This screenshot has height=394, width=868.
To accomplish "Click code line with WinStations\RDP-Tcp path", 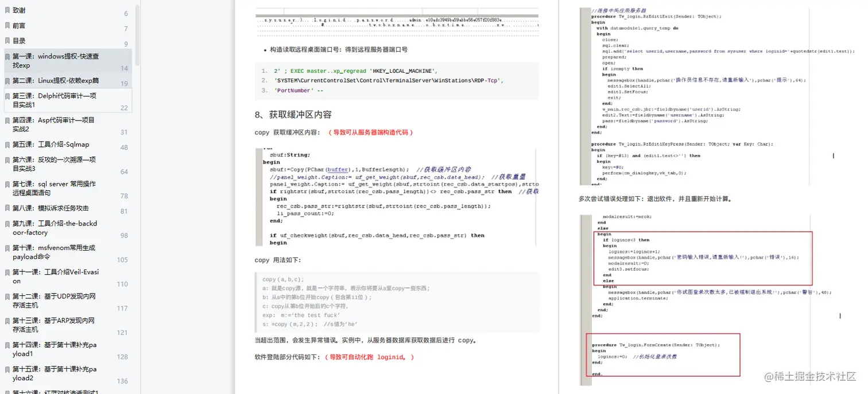I will pyautogui.click(x=388, y=81).
